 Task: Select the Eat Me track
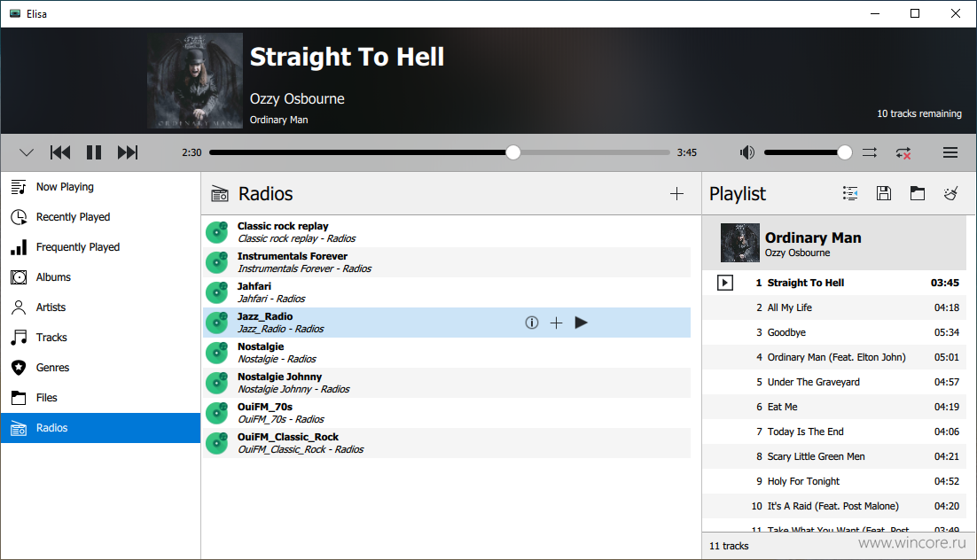pos(834,407)
